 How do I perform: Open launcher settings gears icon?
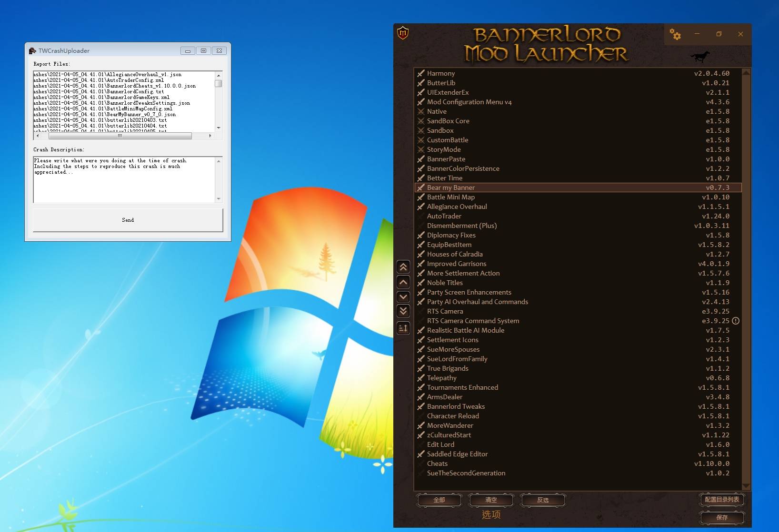point(675,34)
